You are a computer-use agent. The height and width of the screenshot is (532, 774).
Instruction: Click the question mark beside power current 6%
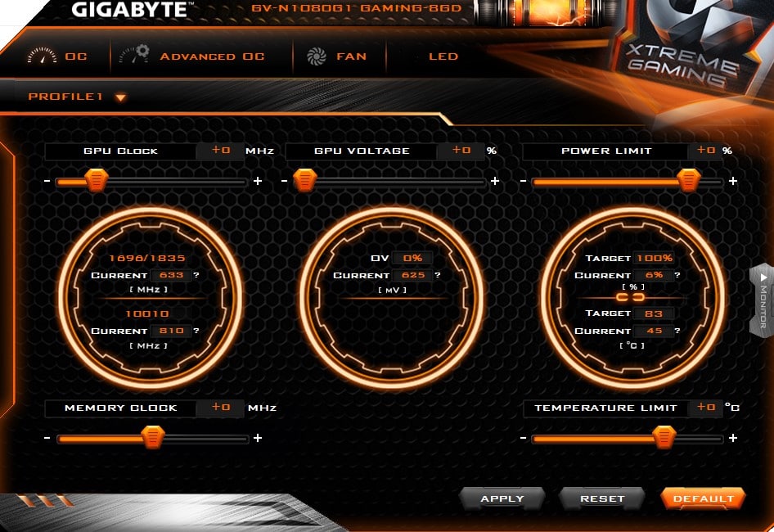click(677, 276)
